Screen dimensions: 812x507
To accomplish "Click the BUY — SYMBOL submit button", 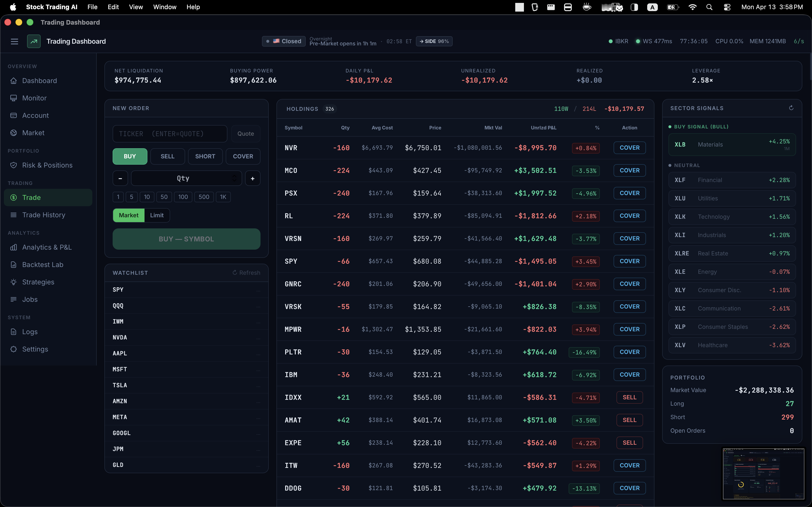I will pos(187,239).
